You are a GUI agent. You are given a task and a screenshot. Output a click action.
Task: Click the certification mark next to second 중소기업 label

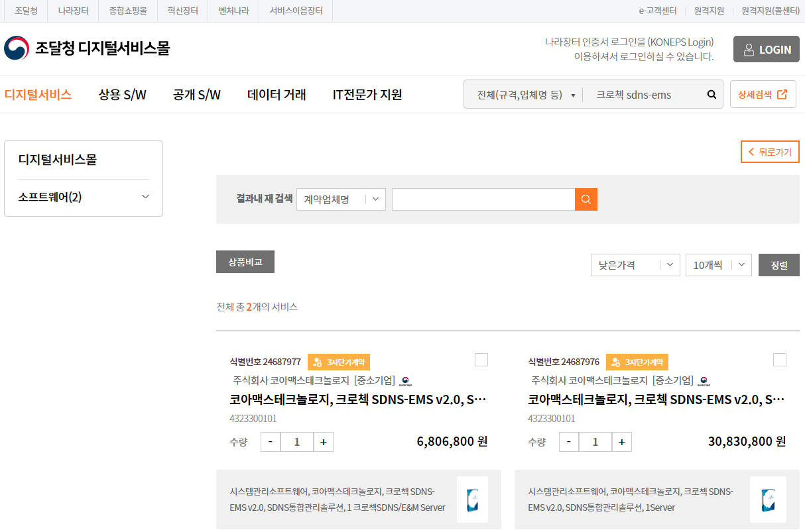pos(704,381)
